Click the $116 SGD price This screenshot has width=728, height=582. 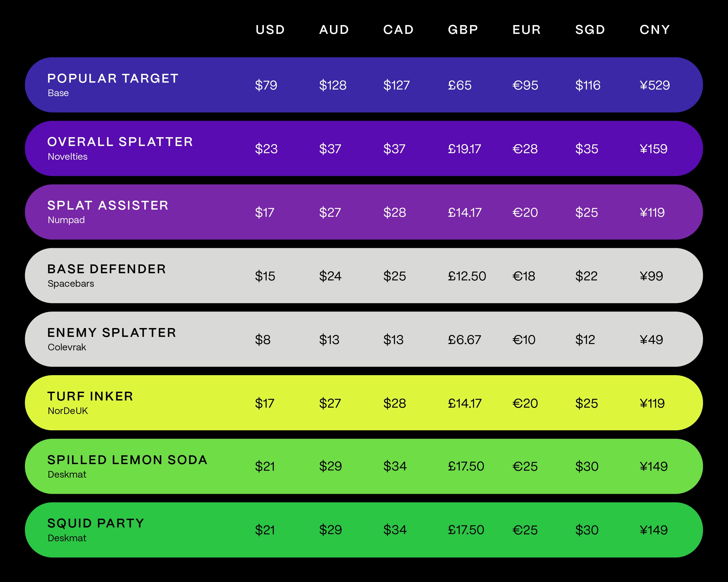point(588,85)
